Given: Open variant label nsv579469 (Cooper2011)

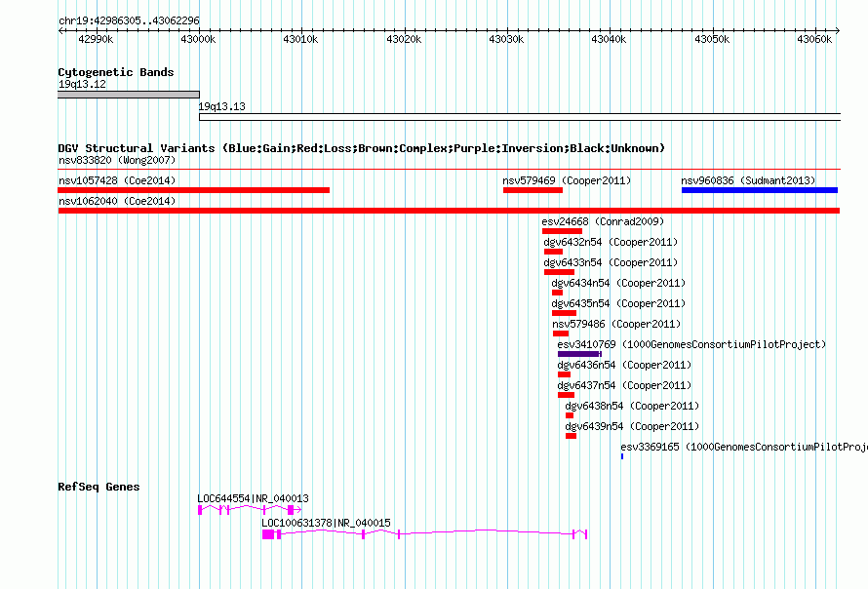Looking at the screenshot, I should click(x=567, y=180).
